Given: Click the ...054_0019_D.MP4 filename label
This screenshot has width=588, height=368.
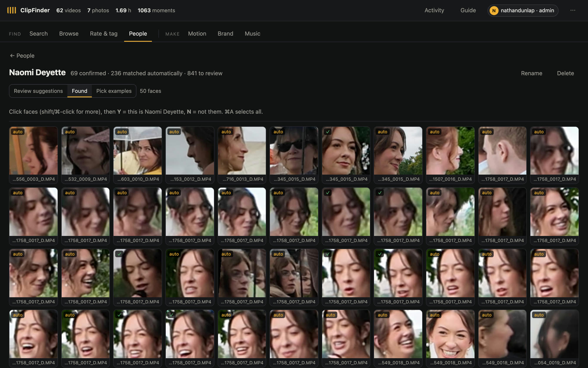Looking at the screenshot, I should click(x=554, y=363).
